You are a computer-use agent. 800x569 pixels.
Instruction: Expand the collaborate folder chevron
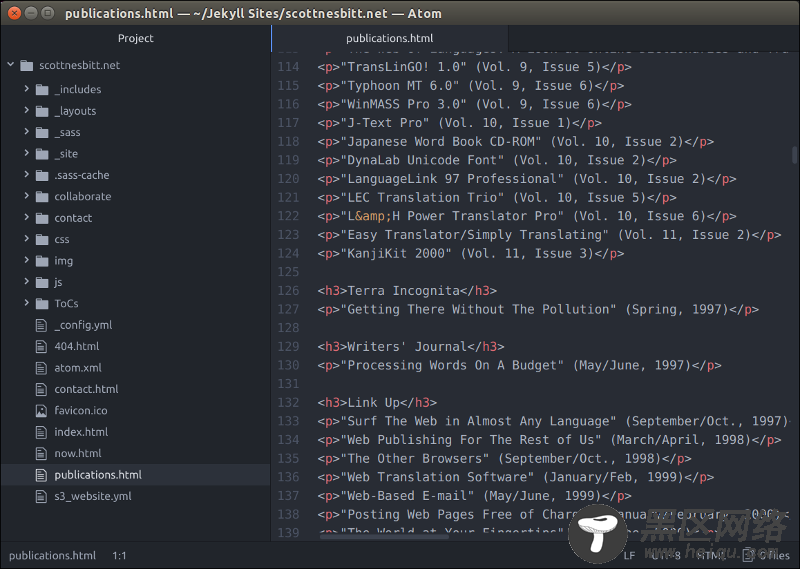(x=27, y=196)
